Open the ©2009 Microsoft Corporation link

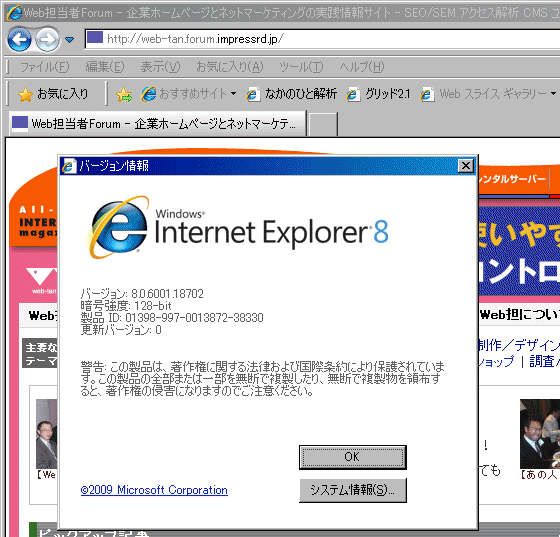pos(154,490)
